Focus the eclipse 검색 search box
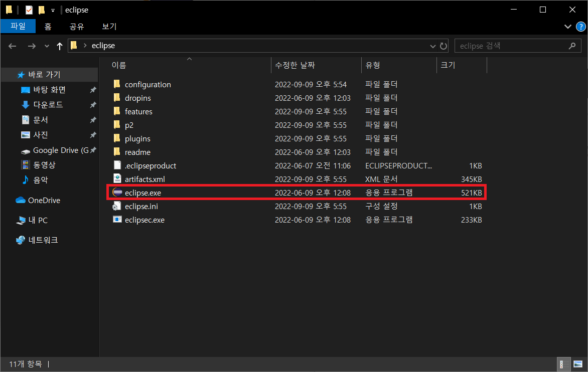The image size is (588, 372). click(x=518, y=46)
